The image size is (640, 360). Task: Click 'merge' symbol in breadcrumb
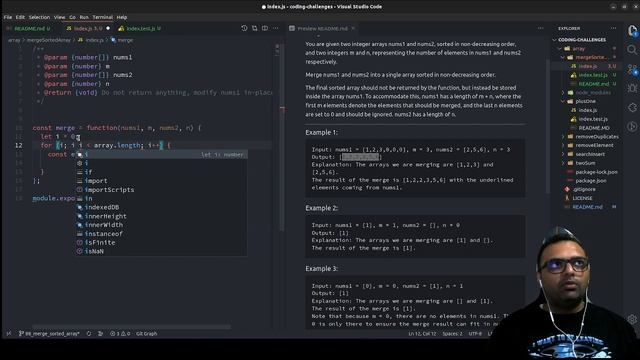tap(122, 40)
